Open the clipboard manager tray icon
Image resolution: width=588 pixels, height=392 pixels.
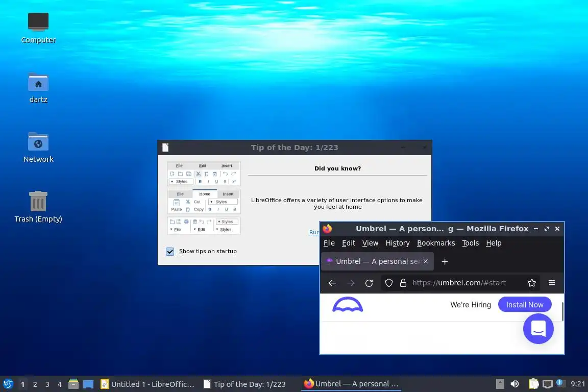[533, 384]
